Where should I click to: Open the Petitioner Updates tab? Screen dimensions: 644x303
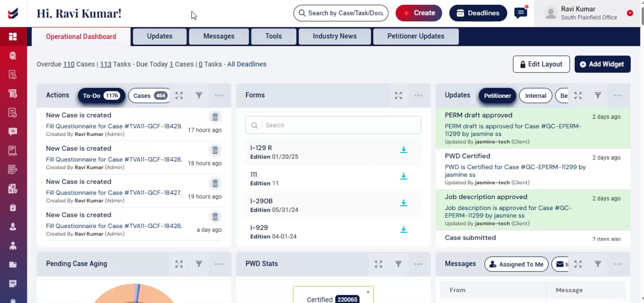point(416,36)
